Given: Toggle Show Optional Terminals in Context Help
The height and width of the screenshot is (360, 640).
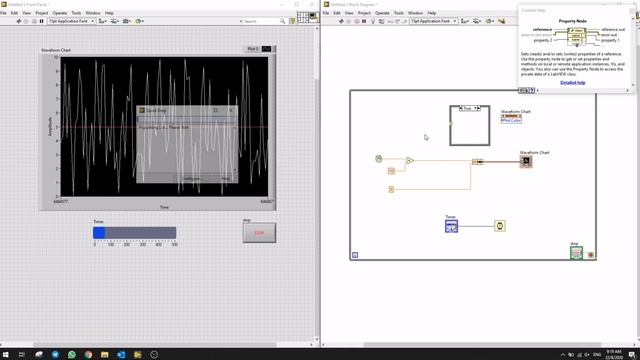Looking at the screenshot, I should click(x=521, y=91).
